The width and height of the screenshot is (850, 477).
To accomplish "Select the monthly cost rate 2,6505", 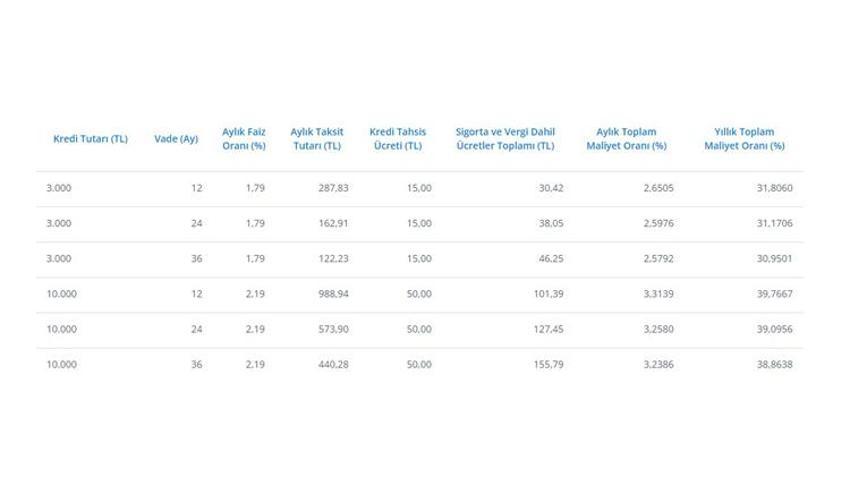I will (659, 188).
